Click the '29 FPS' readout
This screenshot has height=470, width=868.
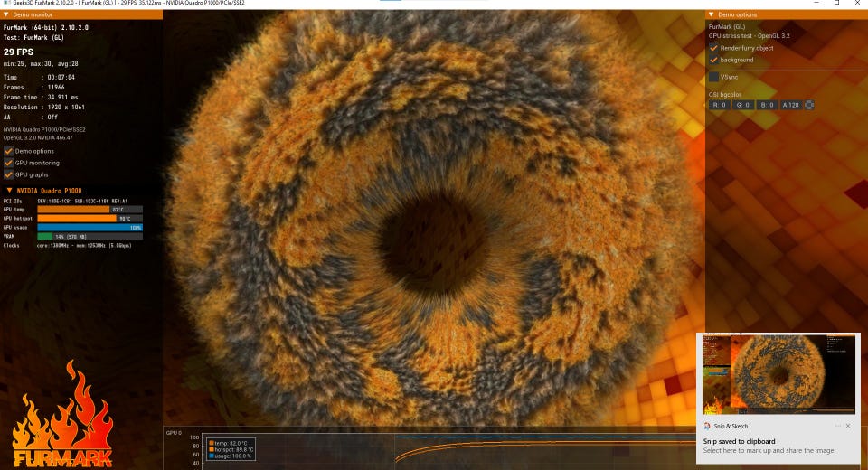coord(18,52)
